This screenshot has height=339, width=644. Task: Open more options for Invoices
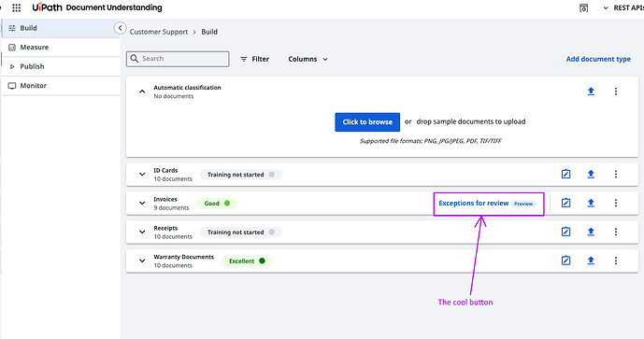(x=616, y=203)
